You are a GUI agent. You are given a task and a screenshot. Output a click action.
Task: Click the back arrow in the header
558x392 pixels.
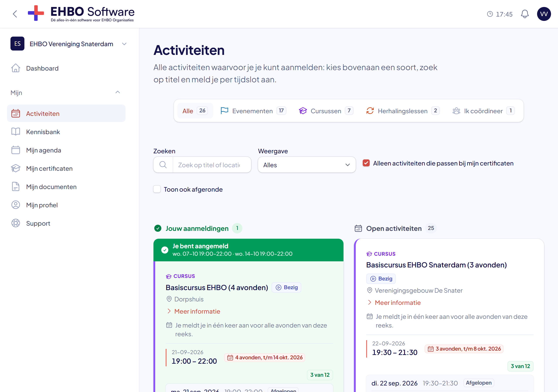pyautogui.click(x=15, y=14)
